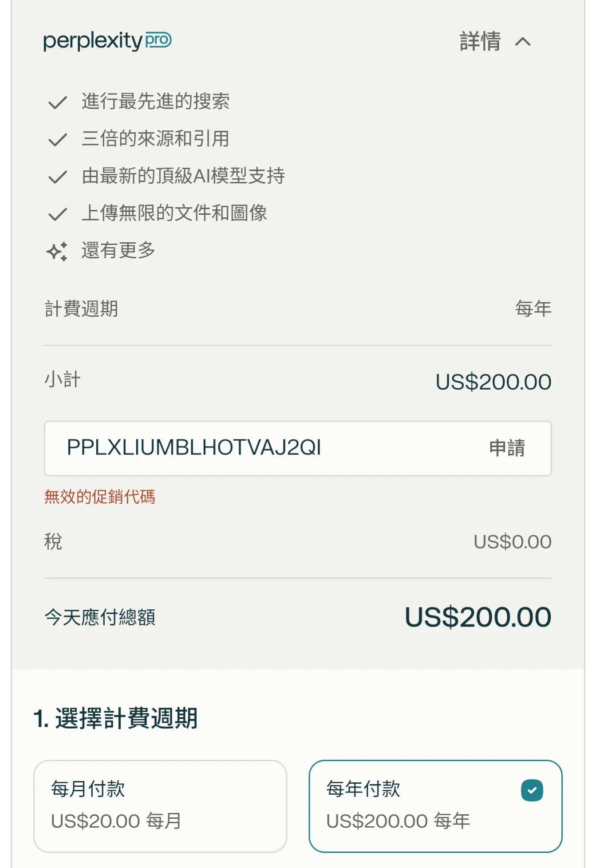Apply the promo code with 申請
This screenshot has width=596, height=868.
[x=507, y=448]
